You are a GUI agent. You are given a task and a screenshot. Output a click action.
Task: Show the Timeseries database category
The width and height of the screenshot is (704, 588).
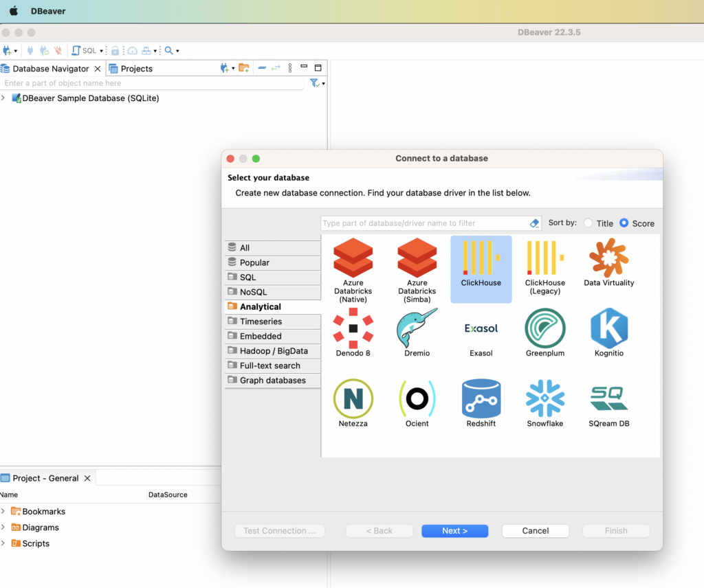[x=273, y=321]
